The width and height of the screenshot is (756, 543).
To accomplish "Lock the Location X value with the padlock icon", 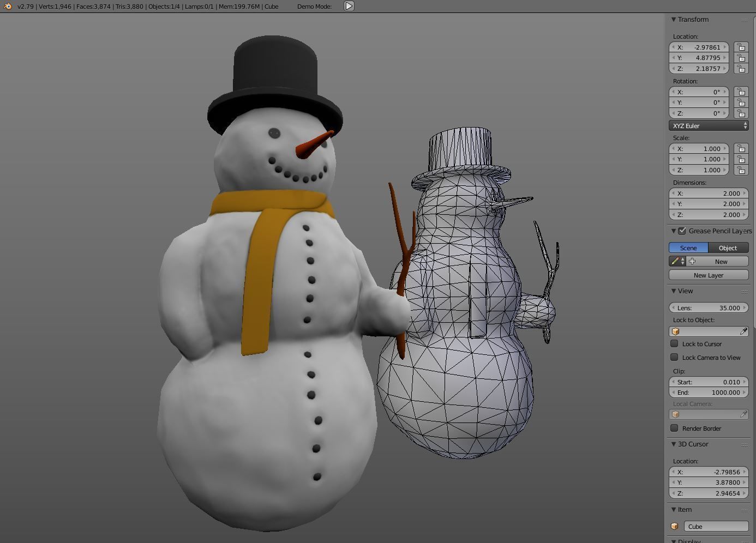I will tap(741, 47).
